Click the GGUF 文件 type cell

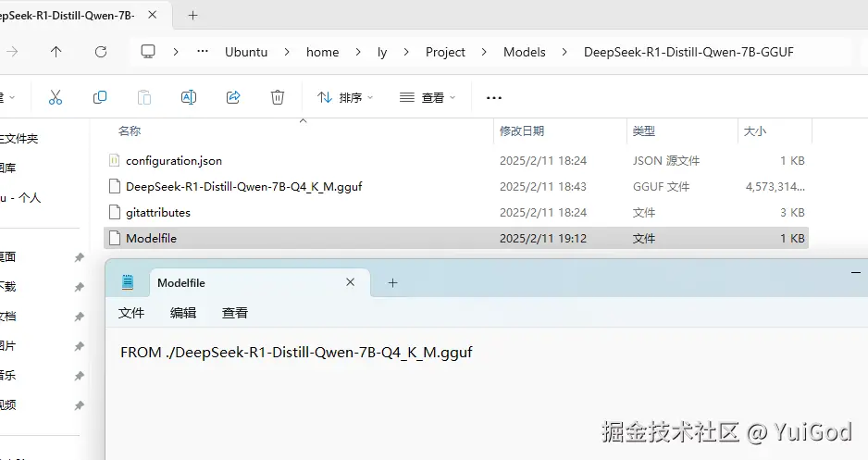point(661,187)
